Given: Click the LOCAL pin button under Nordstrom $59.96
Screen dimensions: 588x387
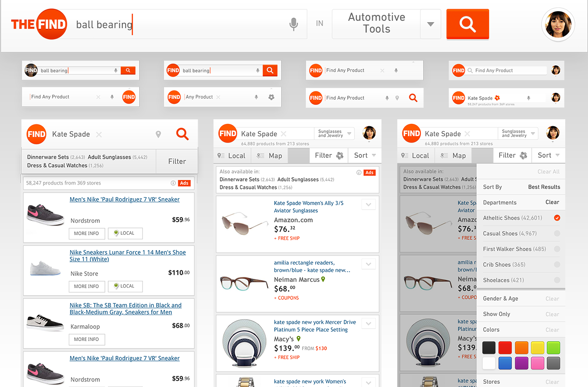Looking at the screenshot, I should click(x=125, y=233).
